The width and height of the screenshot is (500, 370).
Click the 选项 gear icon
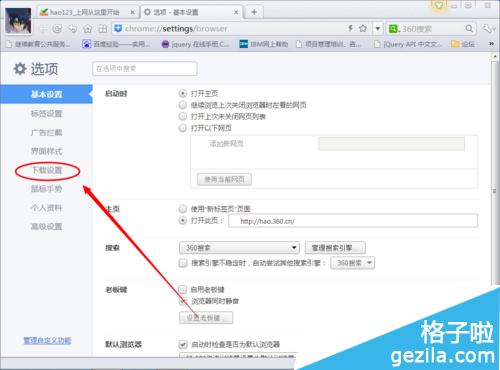20,69
